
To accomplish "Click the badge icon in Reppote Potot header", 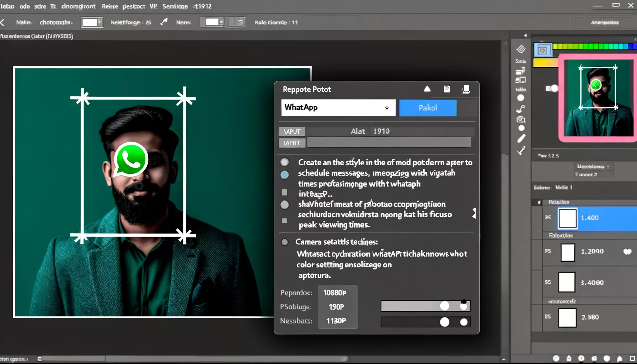I will [447, 89].
